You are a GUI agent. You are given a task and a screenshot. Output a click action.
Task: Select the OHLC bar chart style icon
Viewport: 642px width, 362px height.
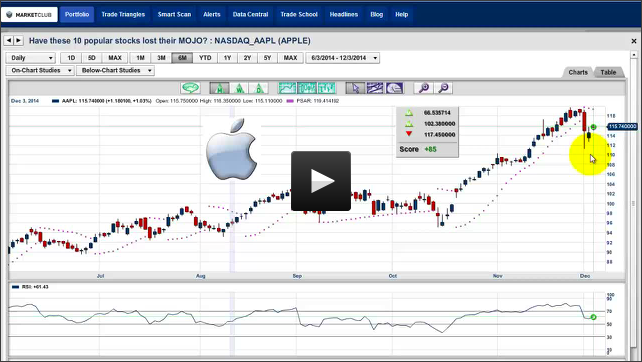pyautogui.click(x=326, y=88)
